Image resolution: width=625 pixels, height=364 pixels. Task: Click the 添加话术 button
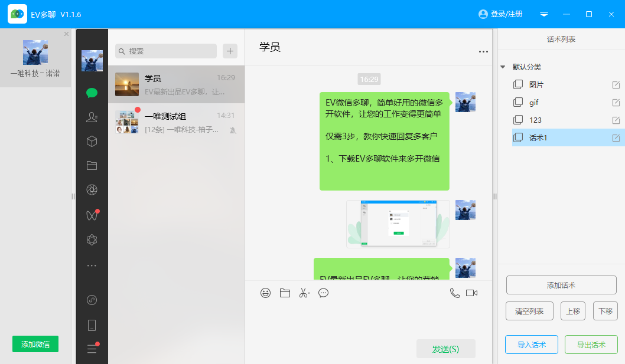pos(561,285)
